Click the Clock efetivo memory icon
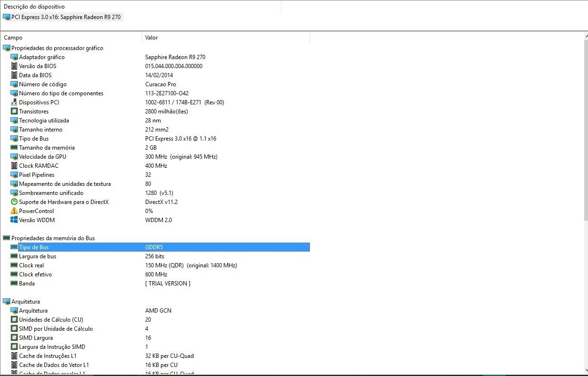588x376 pixels. coord(14,274)
